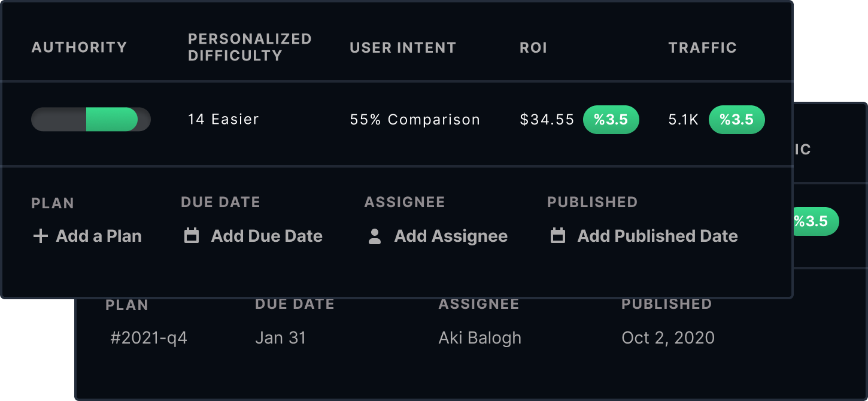Click the ROI %3.5 green badge

pos(611,120)
